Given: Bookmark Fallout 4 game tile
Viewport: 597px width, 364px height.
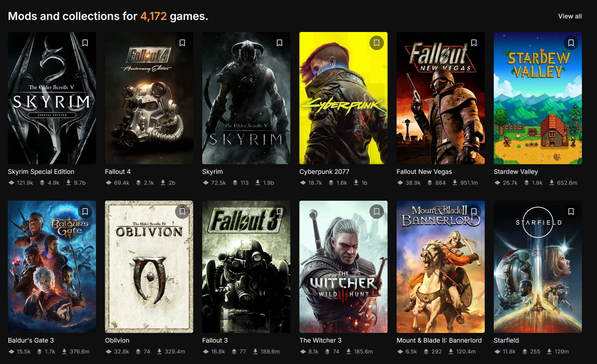Looking at the screenshot, I should click(182, 43).
